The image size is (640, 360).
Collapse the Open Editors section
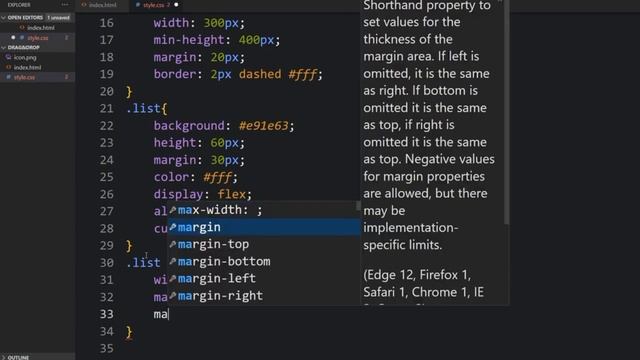[4, 18]
